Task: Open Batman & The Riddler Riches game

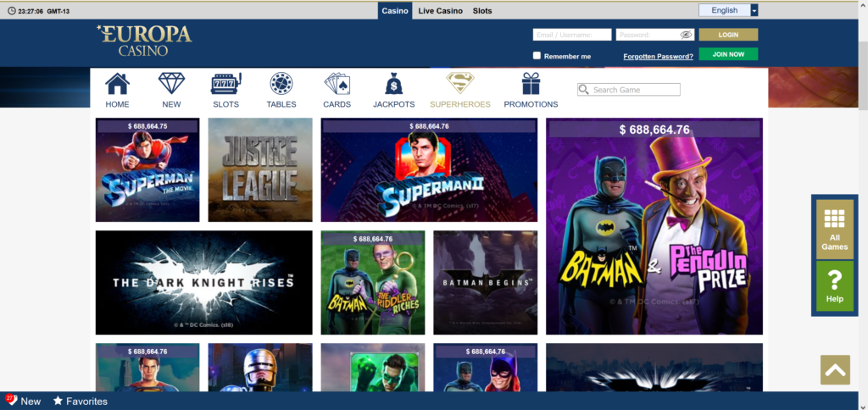Action: click(x=373, y=283)
